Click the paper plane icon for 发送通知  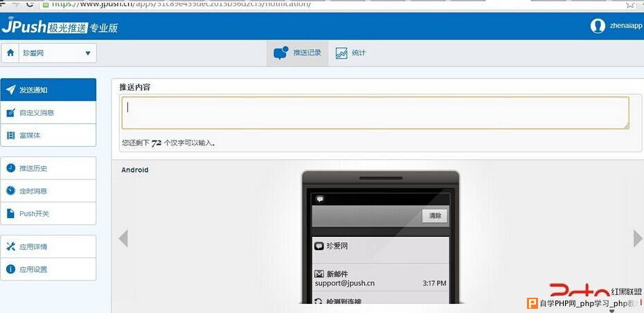(10, 89)
